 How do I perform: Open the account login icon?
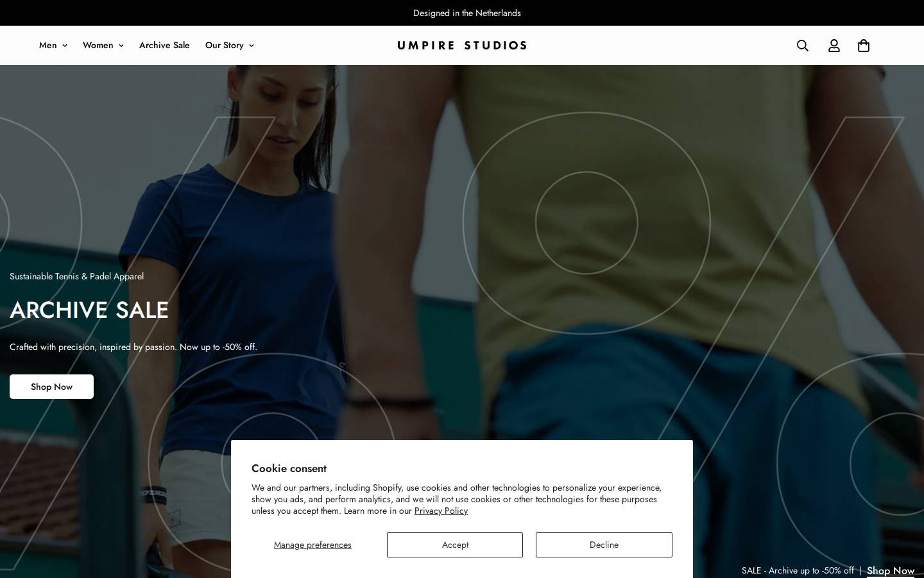coord(834,46)
